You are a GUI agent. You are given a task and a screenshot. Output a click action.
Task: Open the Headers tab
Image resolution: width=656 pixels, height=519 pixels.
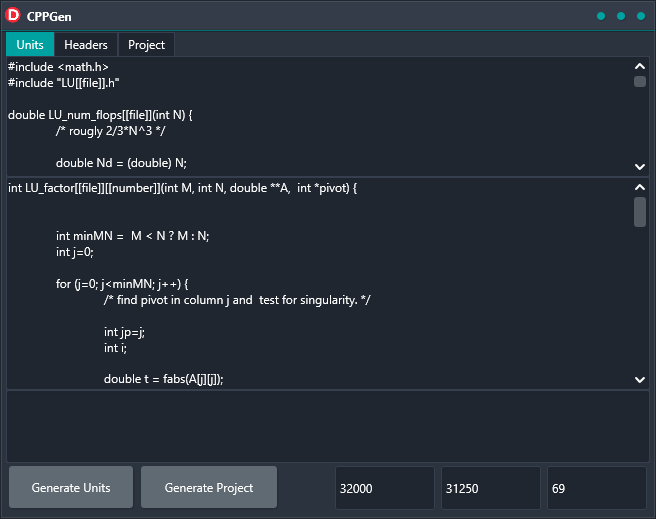coord(86,45)
